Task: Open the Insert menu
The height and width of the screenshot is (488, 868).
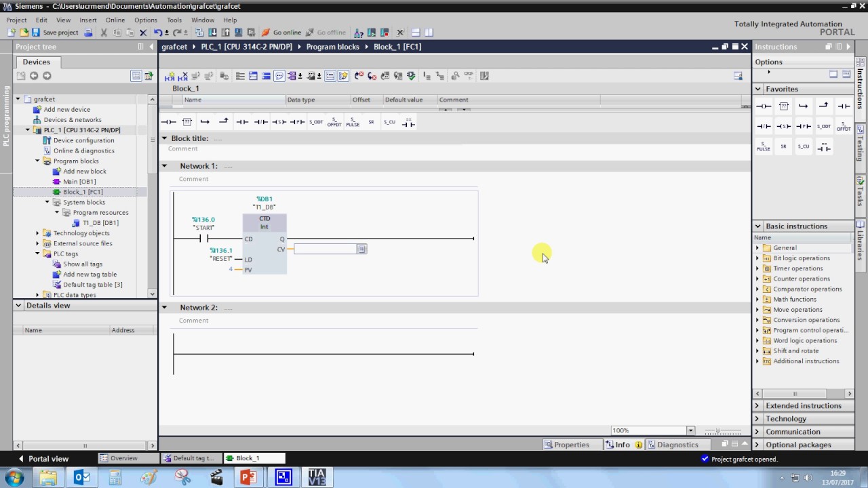Action: [x=88, y=20]
